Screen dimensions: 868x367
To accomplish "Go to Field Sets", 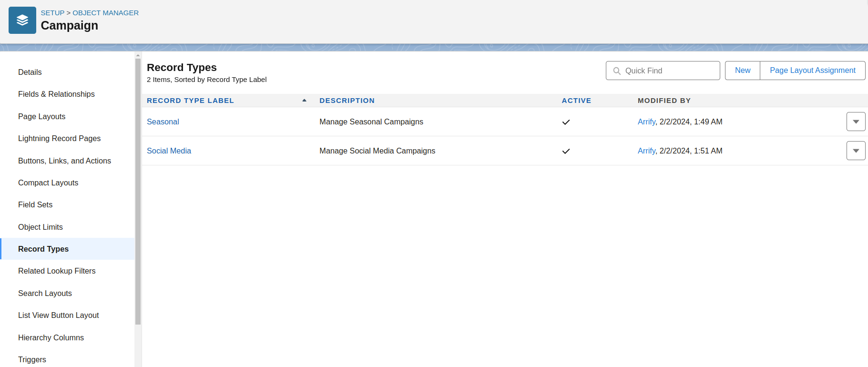I will click(35, 204).
